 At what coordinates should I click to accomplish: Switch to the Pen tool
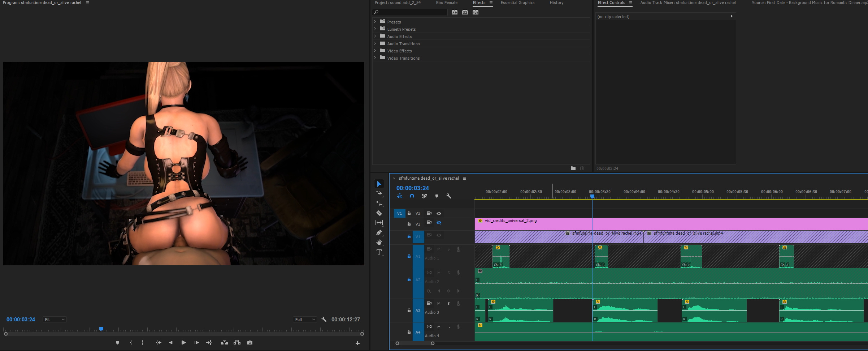(379, 233)
